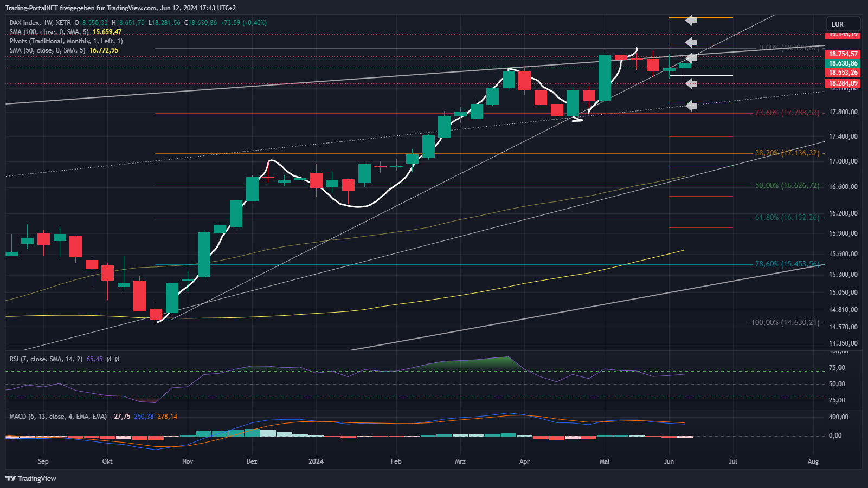Click the Nov label on time axis

(x=188, y=461)
